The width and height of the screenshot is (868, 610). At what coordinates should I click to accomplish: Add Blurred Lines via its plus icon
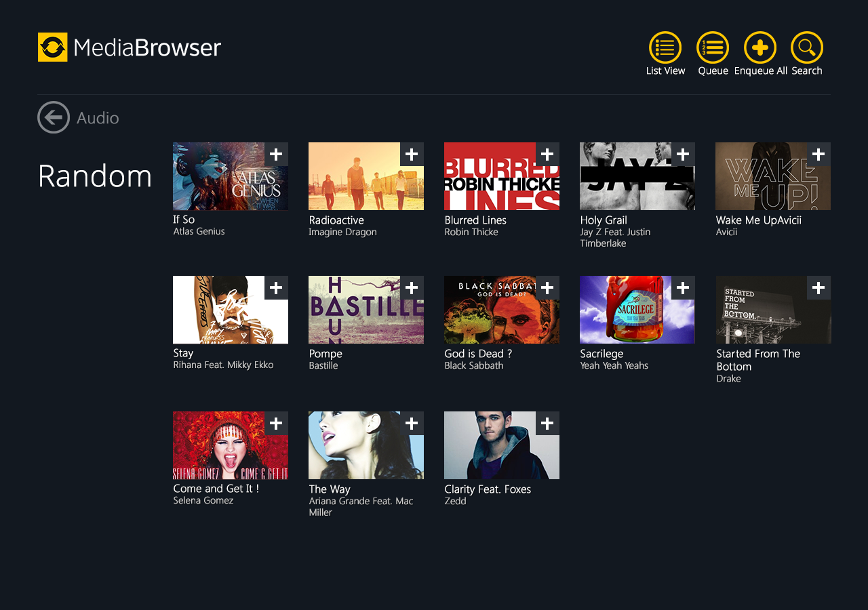click(x=547, y=155)
